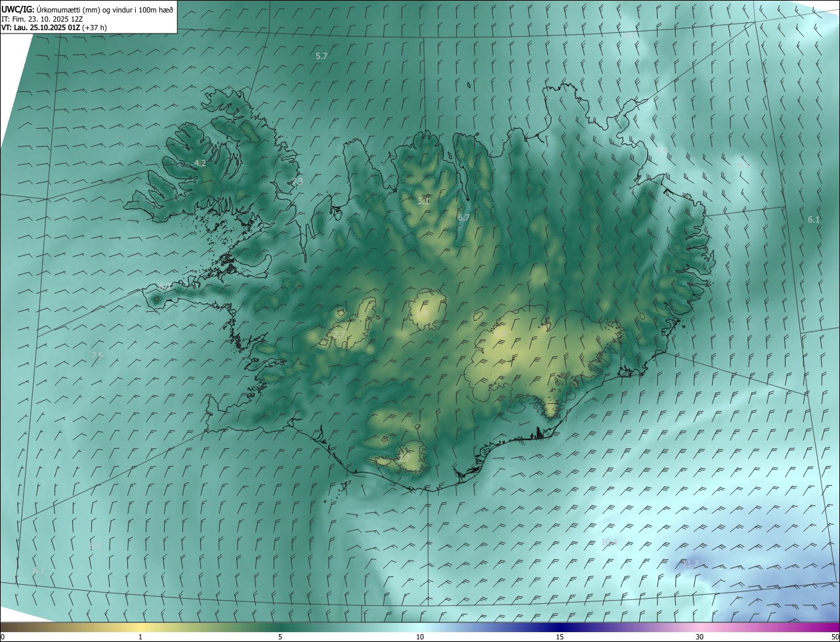Click the valid time 'VT: Lau. 25.10.2025 01Z (+37 h)'
Viewport: 840px width, 642px height.
54,28
